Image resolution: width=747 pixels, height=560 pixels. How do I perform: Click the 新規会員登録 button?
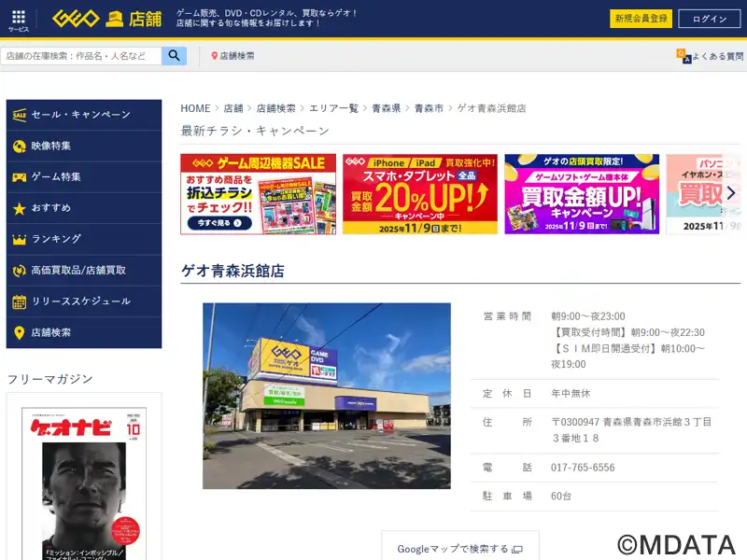641,19
